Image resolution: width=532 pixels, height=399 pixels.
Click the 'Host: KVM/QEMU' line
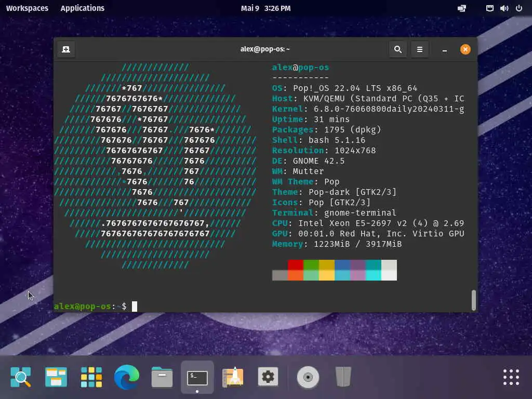(x=368, y=98)
